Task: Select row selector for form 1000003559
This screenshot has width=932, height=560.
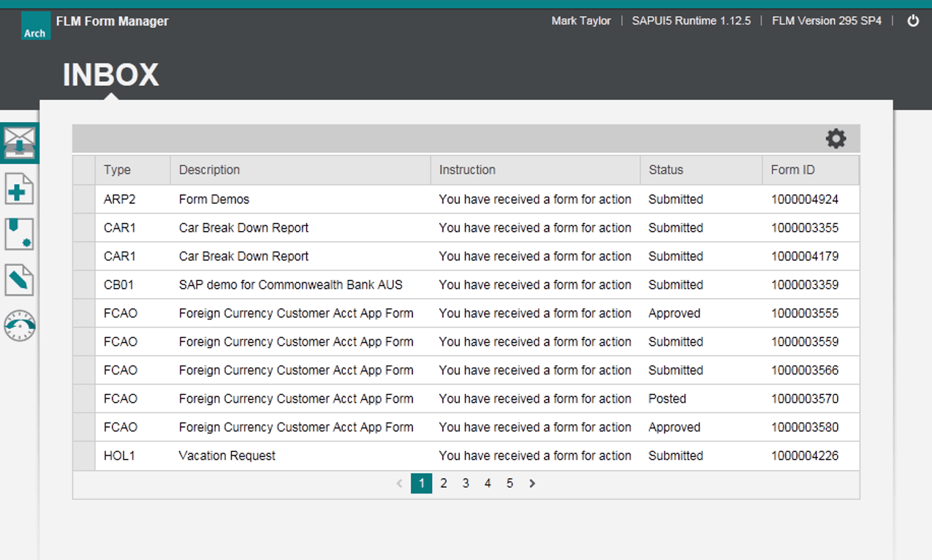Action: (x=84, y=341)
